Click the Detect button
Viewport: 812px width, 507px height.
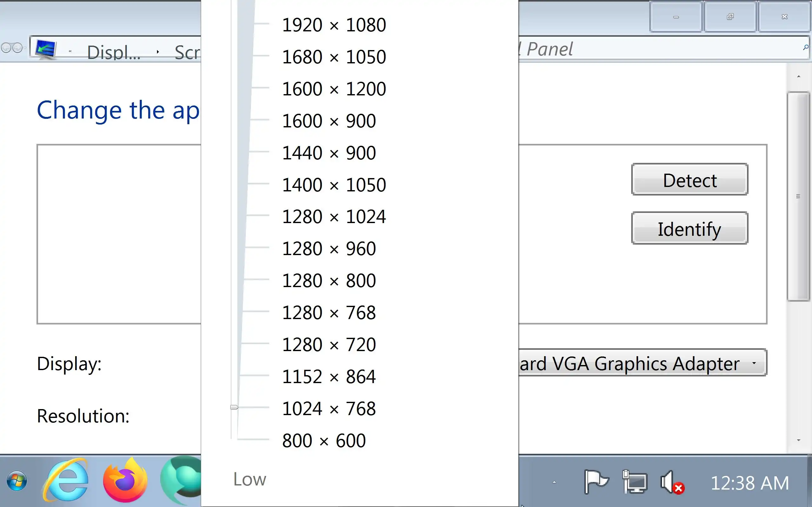689,180
